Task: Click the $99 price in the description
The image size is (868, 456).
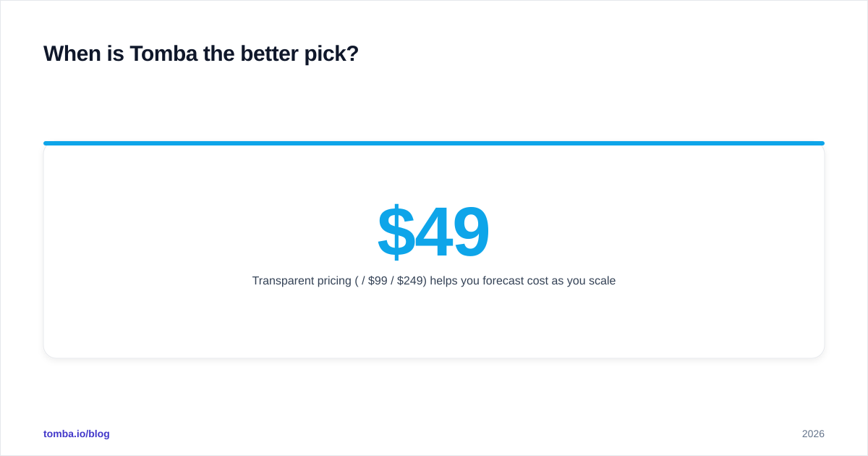Action: (x=378, y=281)
